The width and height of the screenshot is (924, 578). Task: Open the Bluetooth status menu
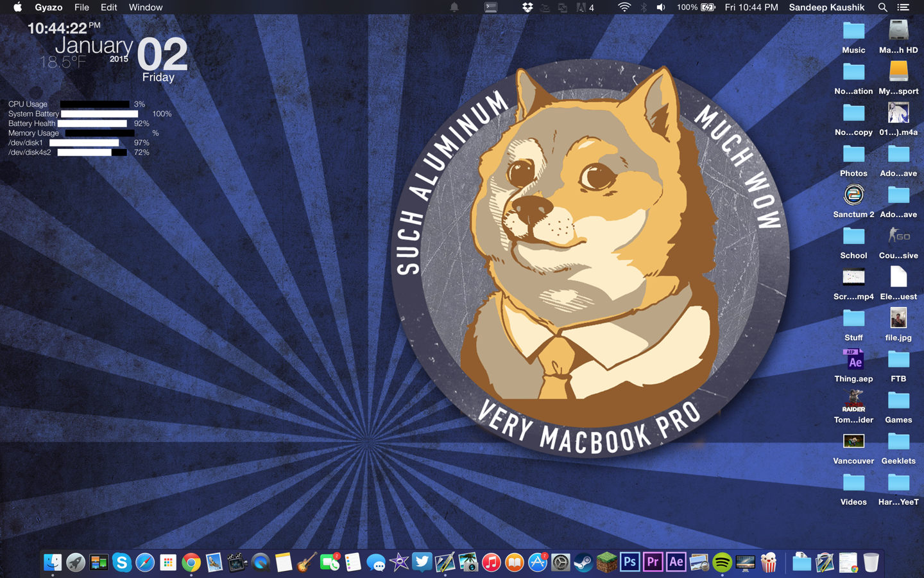(644, 7)
